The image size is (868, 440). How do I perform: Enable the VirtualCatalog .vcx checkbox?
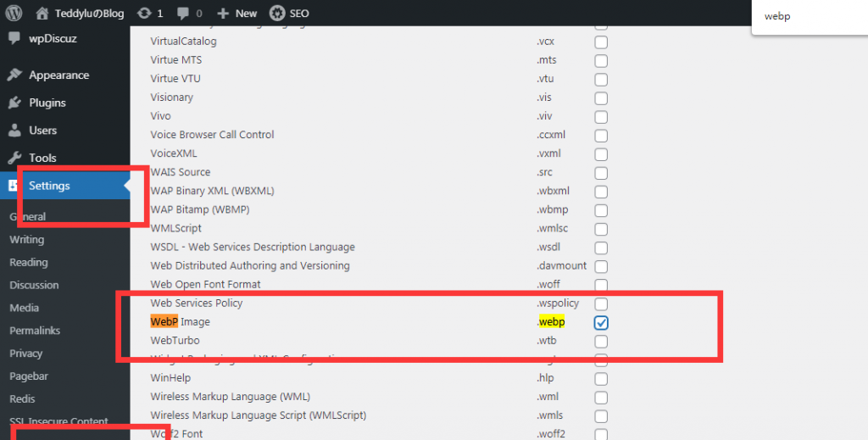(x=601, y=42)
